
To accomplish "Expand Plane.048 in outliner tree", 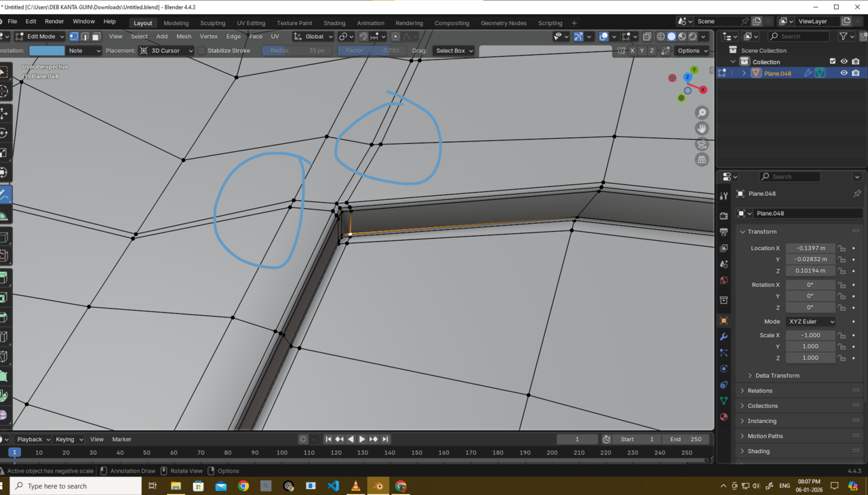I will click(x=744, y=73).
